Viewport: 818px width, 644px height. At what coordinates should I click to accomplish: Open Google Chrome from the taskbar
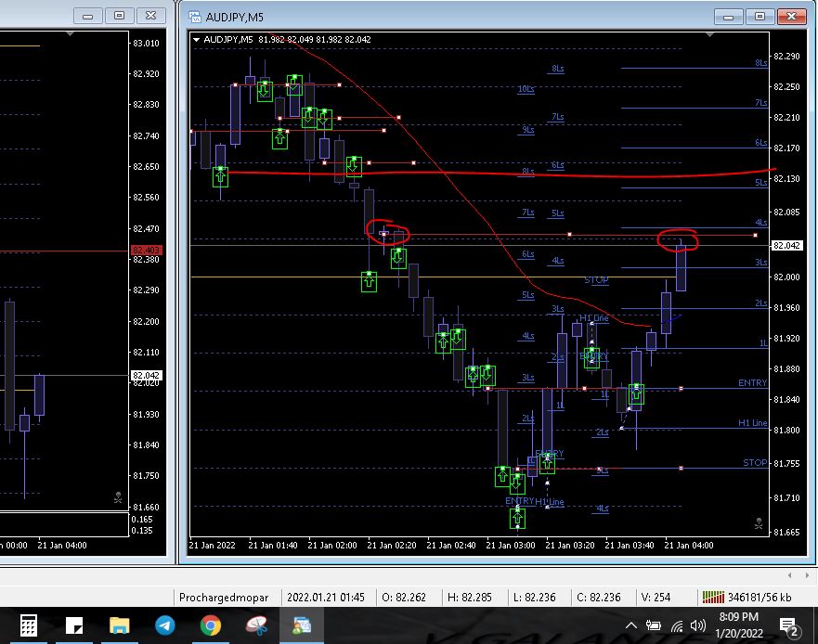click(210, 625)
